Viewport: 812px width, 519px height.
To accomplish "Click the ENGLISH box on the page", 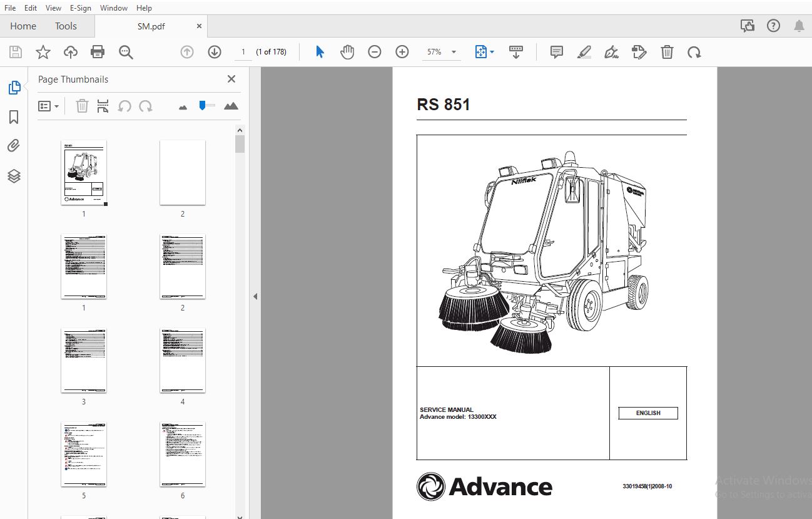I will click(648, 413).
